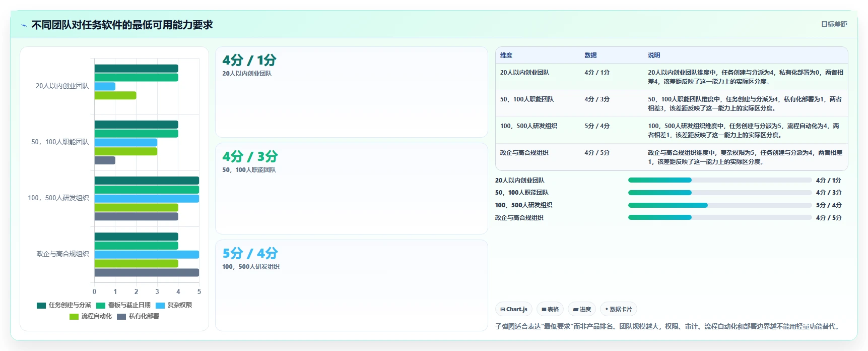
Task: Click the 100，500人研发组织 chart axis label
Action: pos(58,198)
